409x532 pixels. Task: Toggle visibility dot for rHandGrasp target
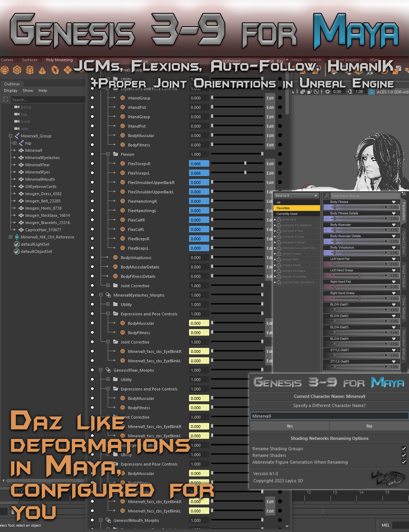92,98
